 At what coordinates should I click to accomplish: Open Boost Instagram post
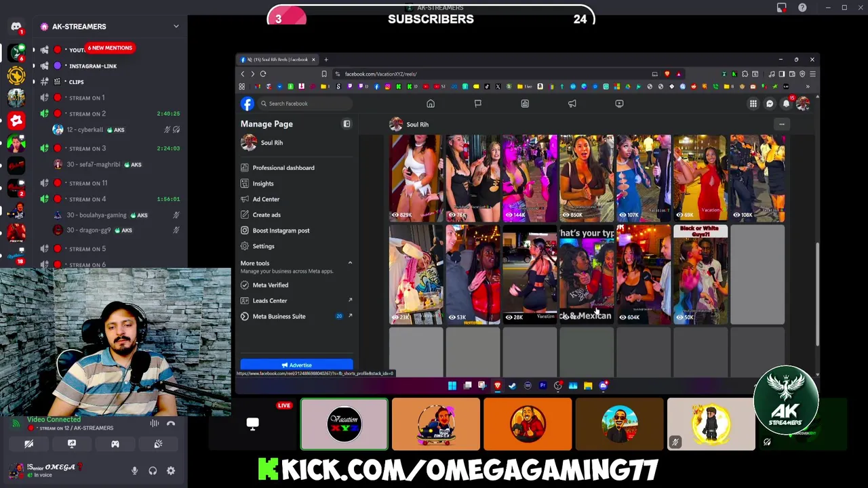click(x=296, y=230)
